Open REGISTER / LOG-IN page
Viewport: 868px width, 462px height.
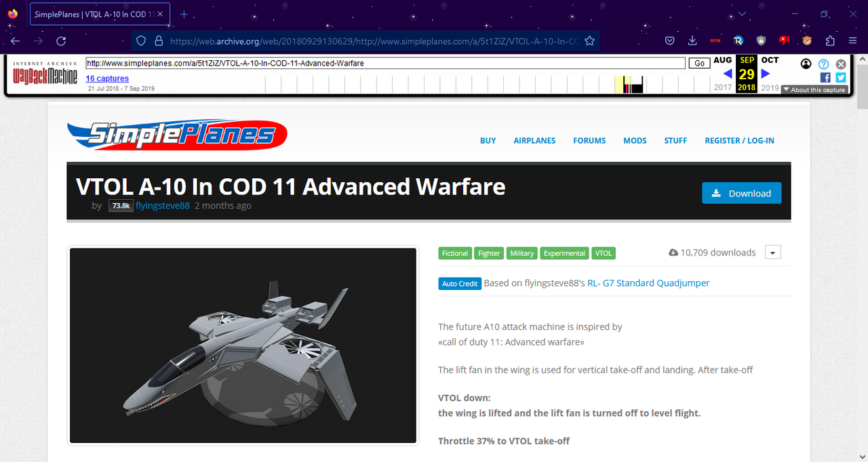[x=739, y=141]
